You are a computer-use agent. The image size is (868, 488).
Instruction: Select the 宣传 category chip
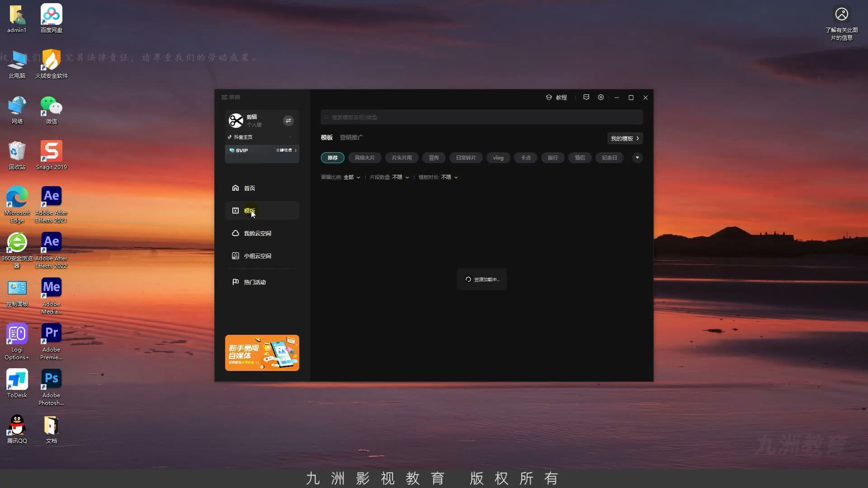[434, 158]
